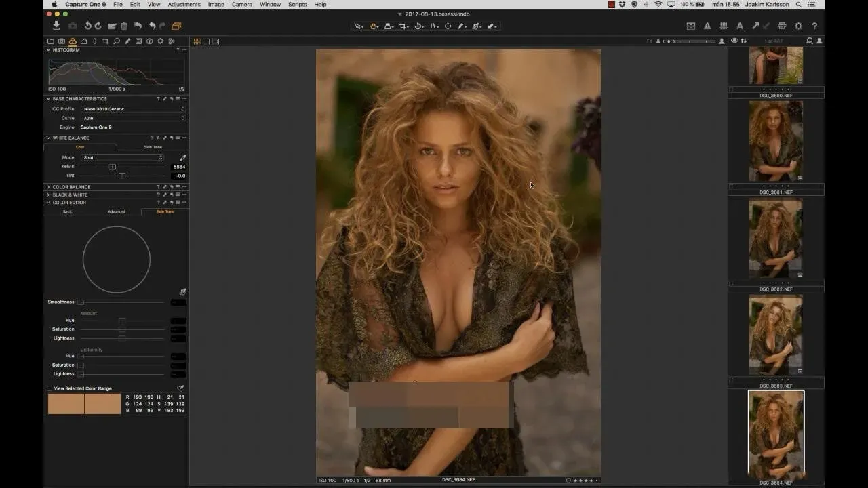Collapse the Base Characteristics panel
This screenshot has height=488, width=868.
click(x=48, y=99)
